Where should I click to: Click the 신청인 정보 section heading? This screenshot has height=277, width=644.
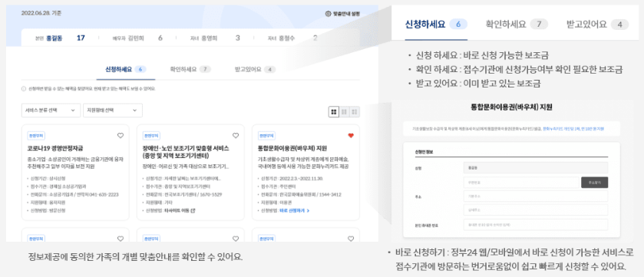tap(424, 152)
